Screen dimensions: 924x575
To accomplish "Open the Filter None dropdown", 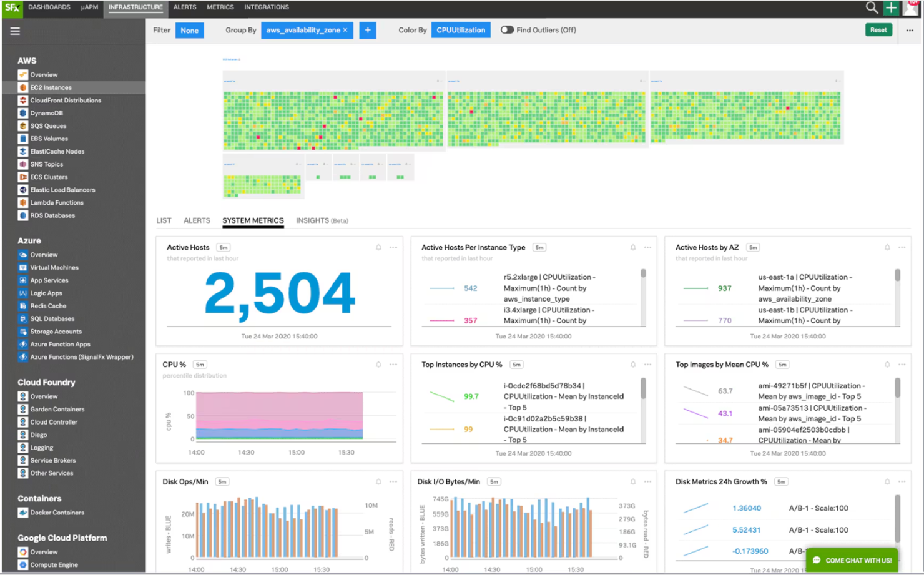I will (x=190, y=30).
